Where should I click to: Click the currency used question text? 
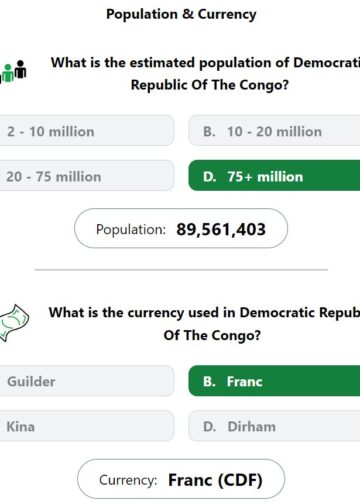tap(204, 324)
